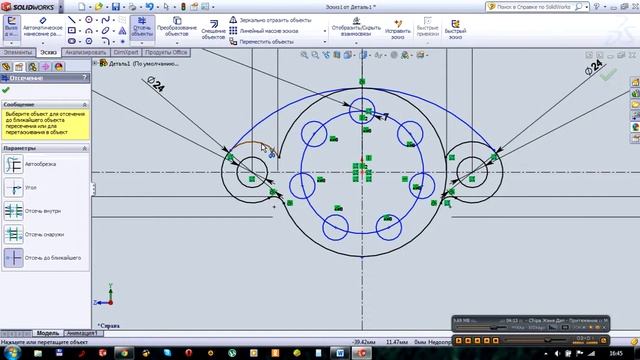Click the Convert Entities tool

click(x=177, y=27)
